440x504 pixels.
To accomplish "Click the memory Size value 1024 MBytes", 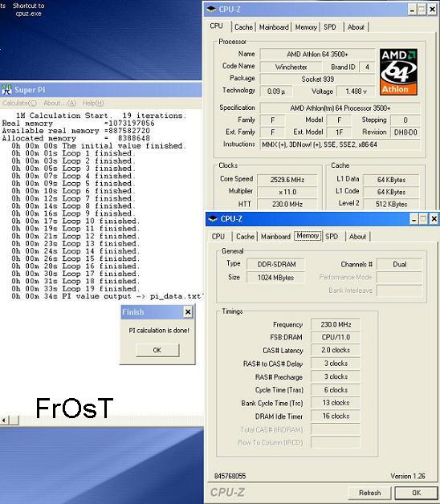I will coord(275,278).
